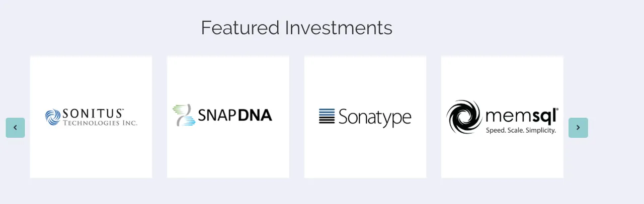644x204 pixels.
Task: Click the word 'Featured' in the heading
Action: pos(240,27)
